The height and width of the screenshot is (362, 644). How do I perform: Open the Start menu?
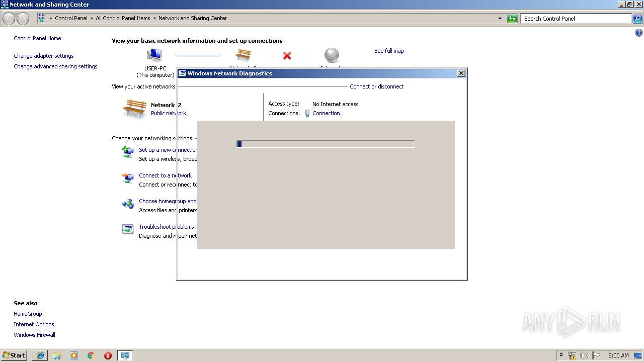(14, 355)
